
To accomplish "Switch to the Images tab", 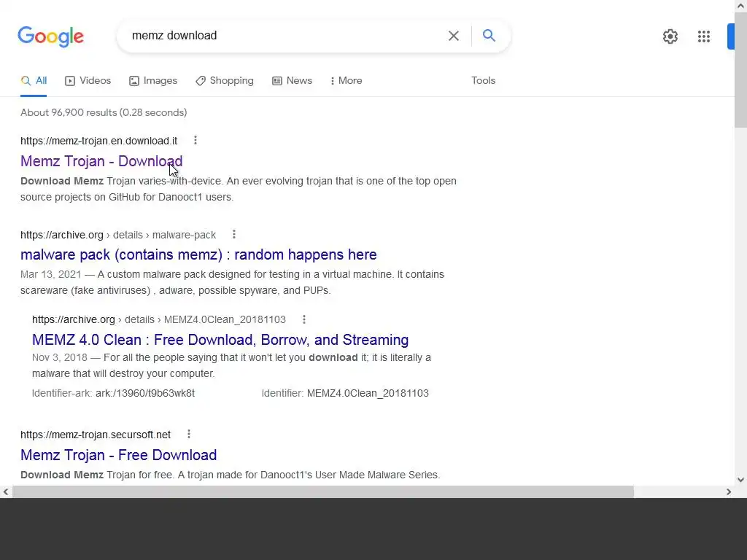I will [153, 80].
